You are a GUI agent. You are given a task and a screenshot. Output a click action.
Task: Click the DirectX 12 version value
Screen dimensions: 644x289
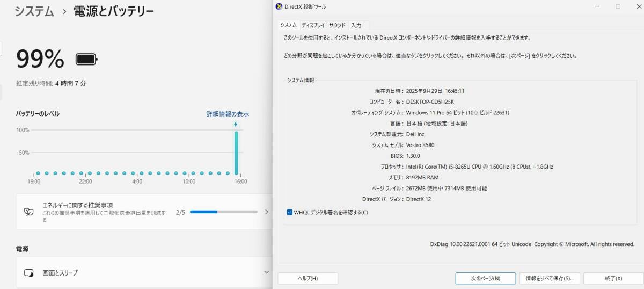pos(419,199)
